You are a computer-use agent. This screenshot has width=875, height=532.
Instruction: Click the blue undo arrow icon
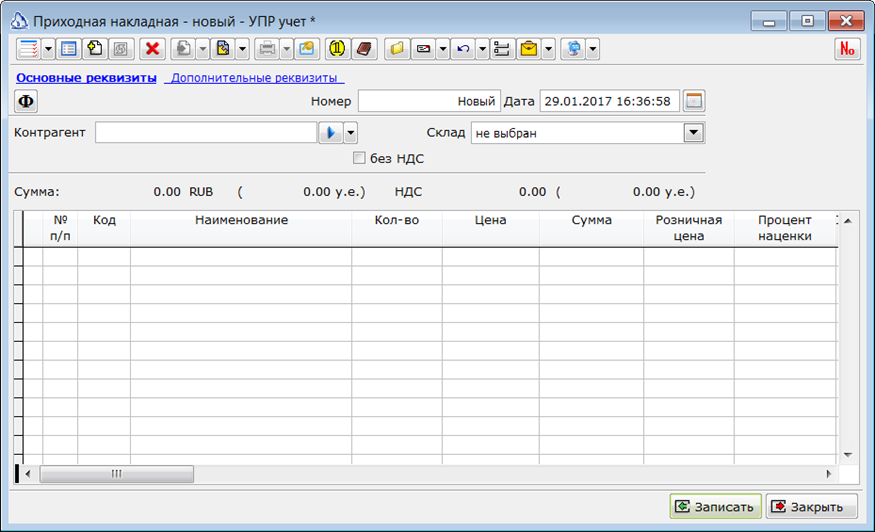coord(463,49)
